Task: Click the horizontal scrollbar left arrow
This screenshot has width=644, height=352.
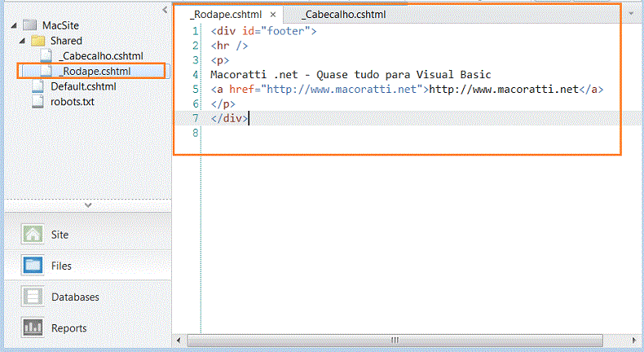Action: coord(179,340)
